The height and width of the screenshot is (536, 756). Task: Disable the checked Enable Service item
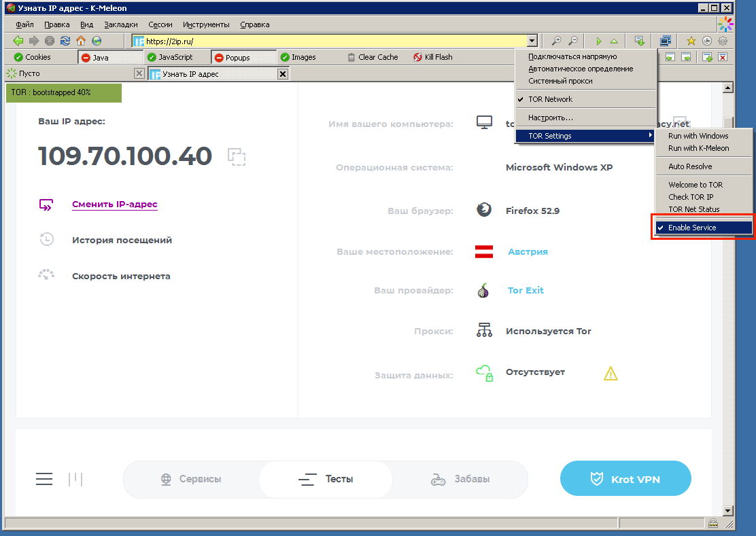[x=704, y=228]
